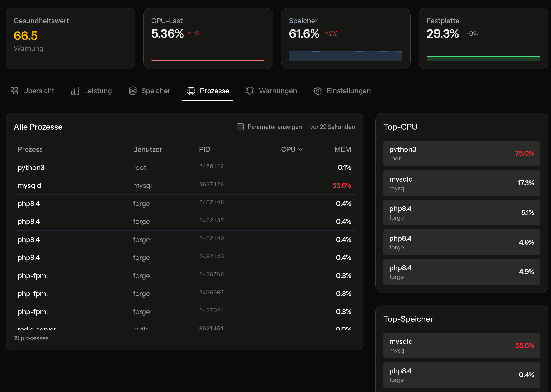Sort table by PID column header
551x392 pixels.
(205, 149)
